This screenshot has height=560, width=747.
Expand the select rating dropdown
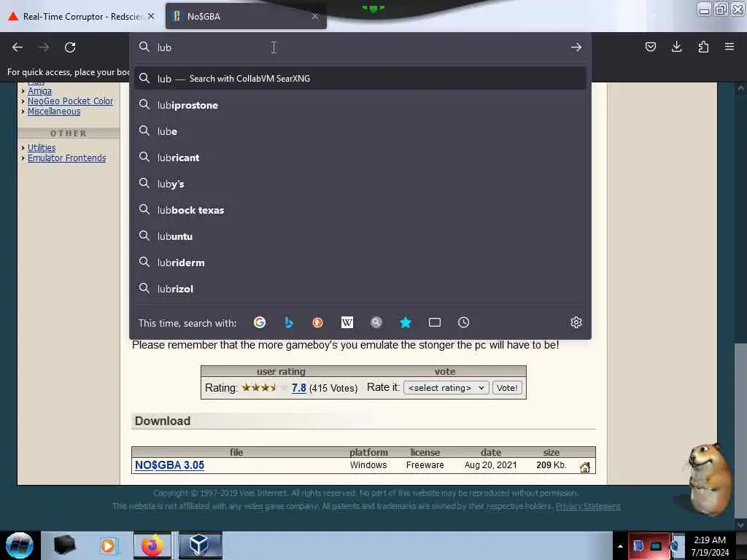pyautogui.click(x=446, y=388)
